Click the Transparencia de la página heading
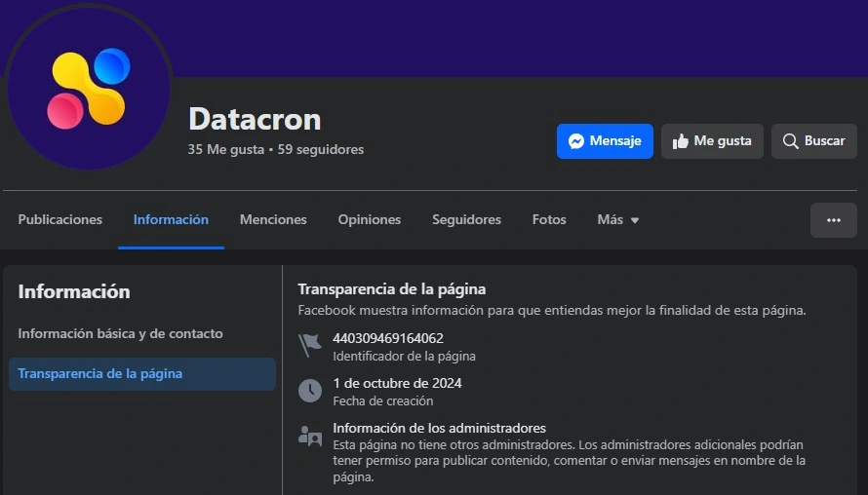This screenshot has width=868, height=495. pos(392,289)
